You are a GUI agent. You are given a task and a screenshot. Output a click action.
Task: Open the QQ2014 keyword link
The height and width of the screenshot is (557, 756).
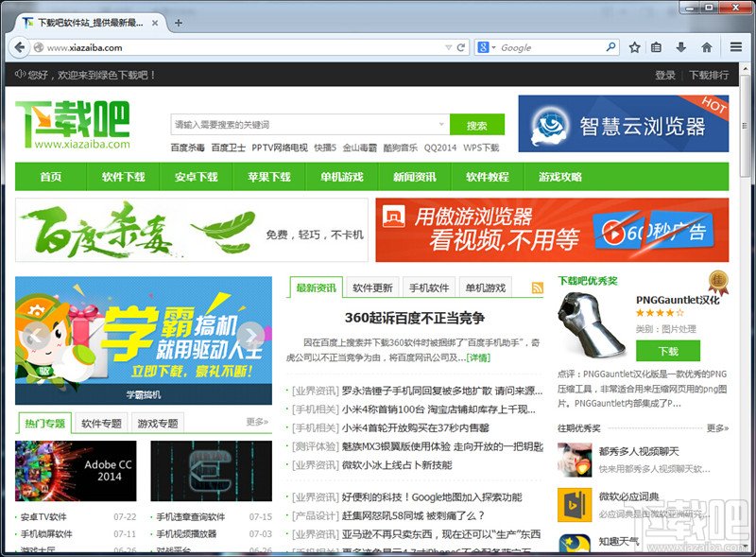(x=440, y=148)
